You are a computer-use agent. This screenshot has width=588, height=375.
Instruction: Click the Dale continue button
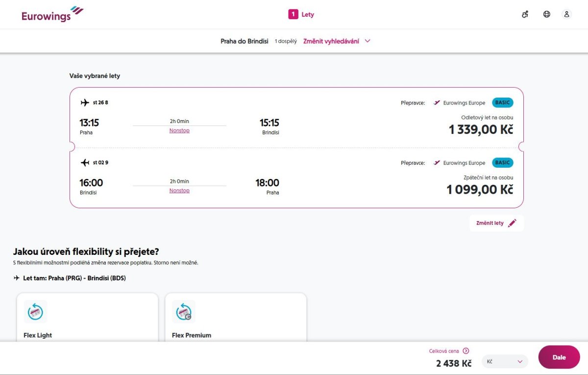559,357
